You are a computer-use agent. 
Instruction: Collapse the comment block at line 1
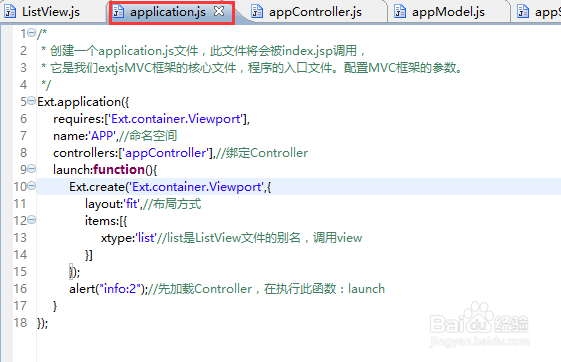pos(31,33)
